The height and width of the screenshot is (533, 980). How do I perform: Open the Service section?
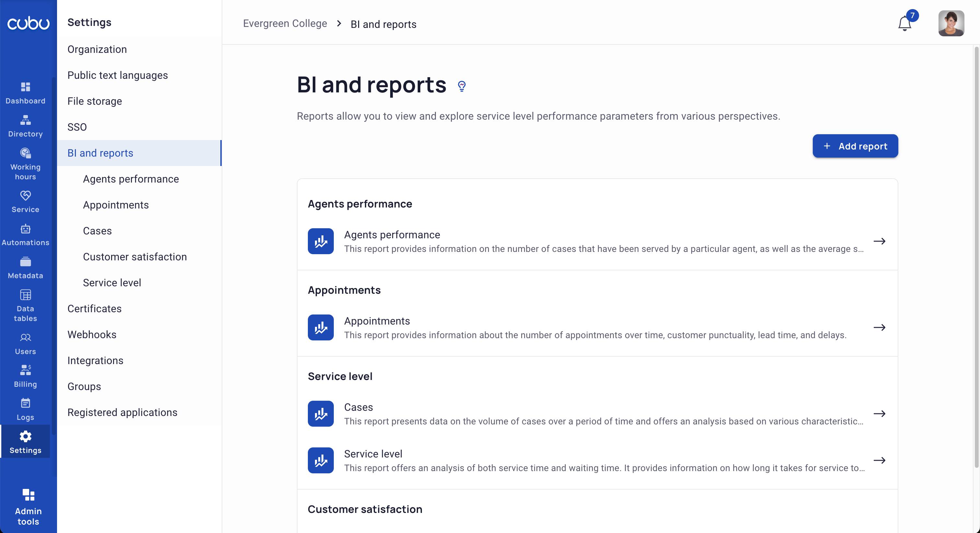pyautogui.click(x=25, y=201)
